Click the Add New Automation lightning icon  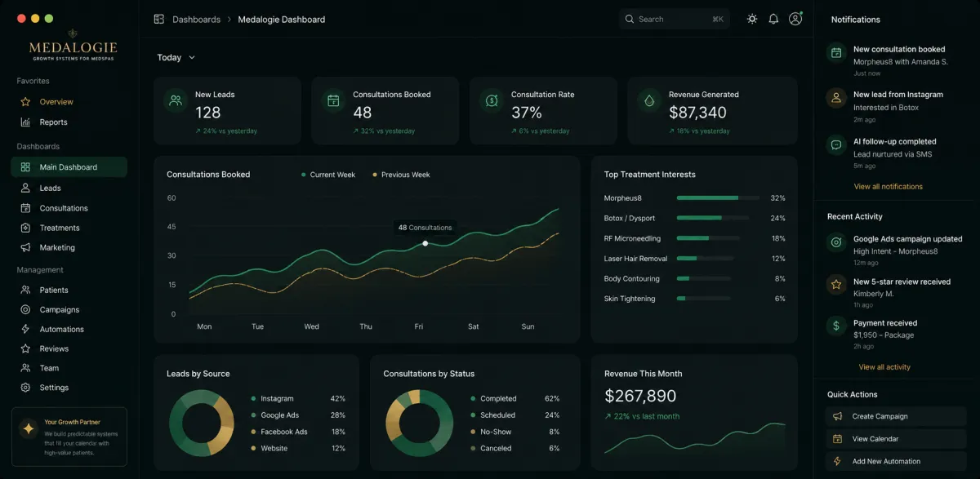coord(837,461)
